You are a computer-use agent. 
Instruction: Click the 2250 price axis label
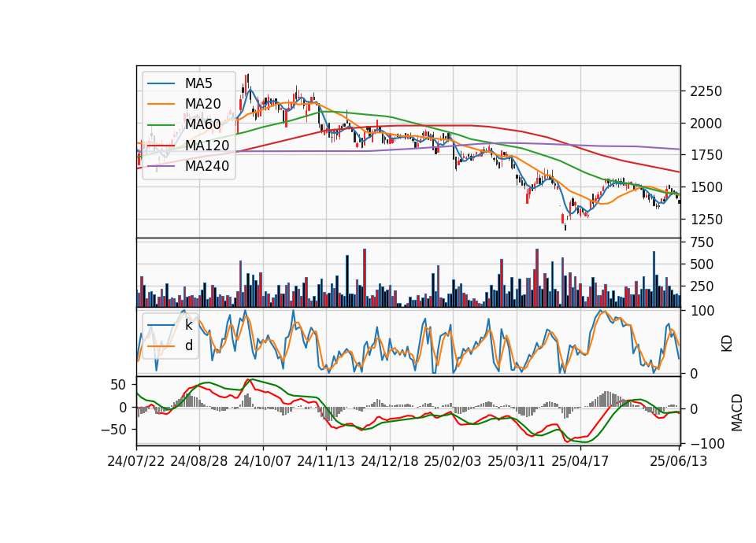tap(706, 91)
